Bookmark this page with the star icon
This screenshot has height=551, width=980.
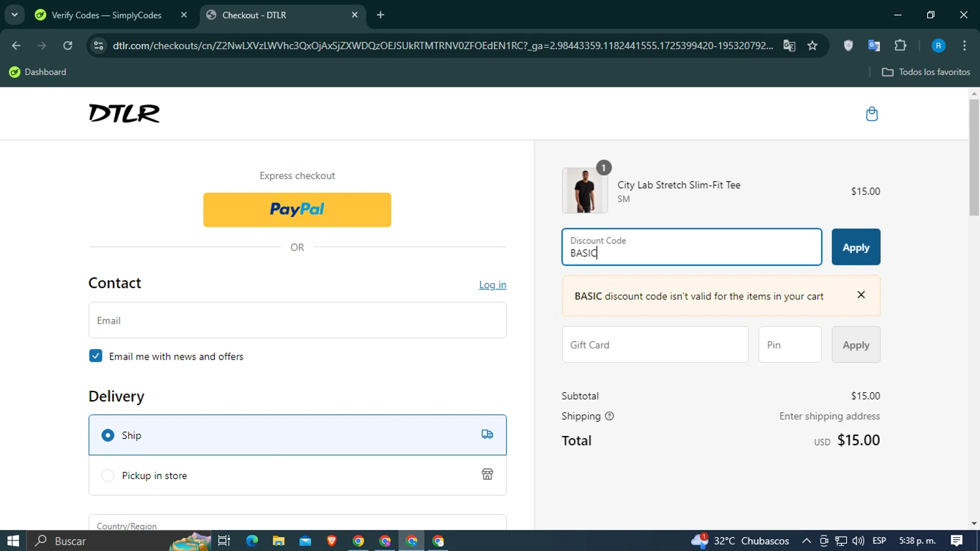point(812,46)
